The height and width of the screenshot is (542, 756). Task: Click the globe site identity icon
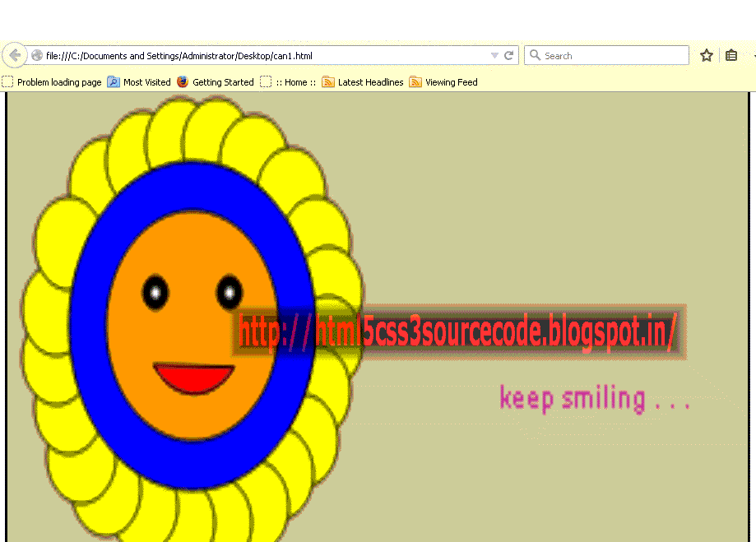coord(37,55)
